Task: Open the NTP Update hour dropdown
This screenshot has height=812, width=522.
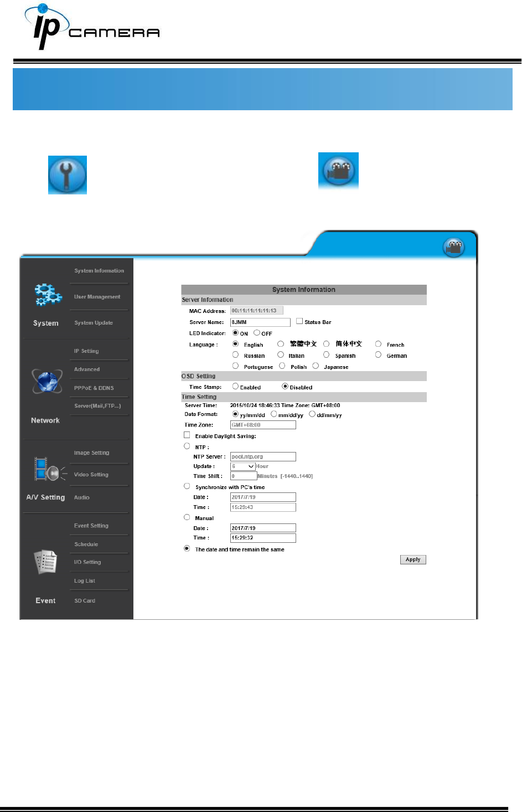Action: click(243, 466)
